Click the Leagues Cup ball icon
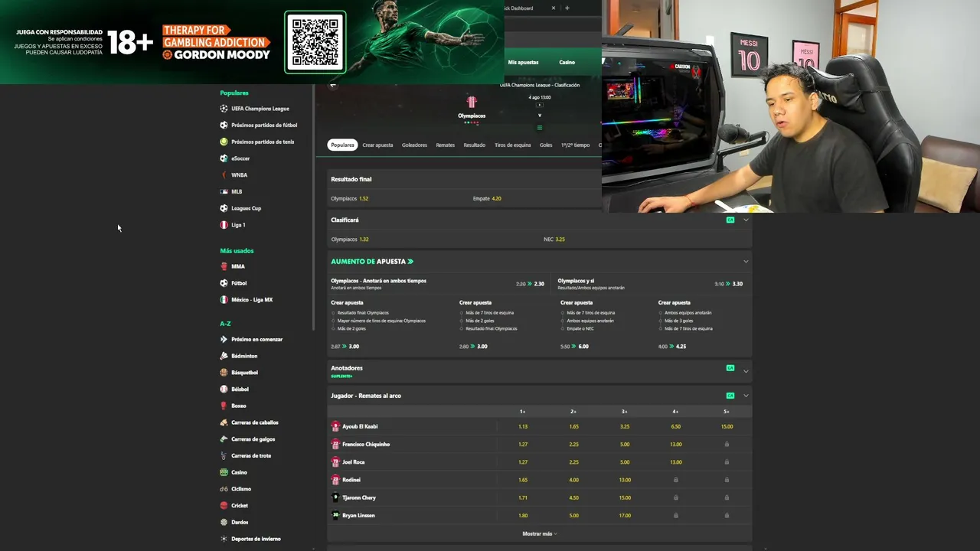Image resolution: width=980 pixels, height=551 pixels. (224, 208)
